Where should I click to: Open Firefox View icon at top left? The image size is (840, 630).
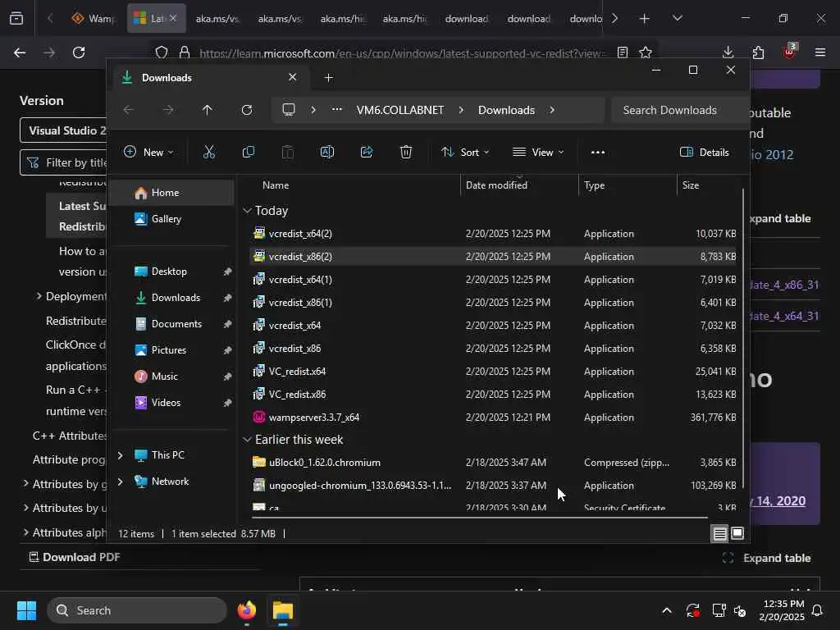tap(16, 19)
